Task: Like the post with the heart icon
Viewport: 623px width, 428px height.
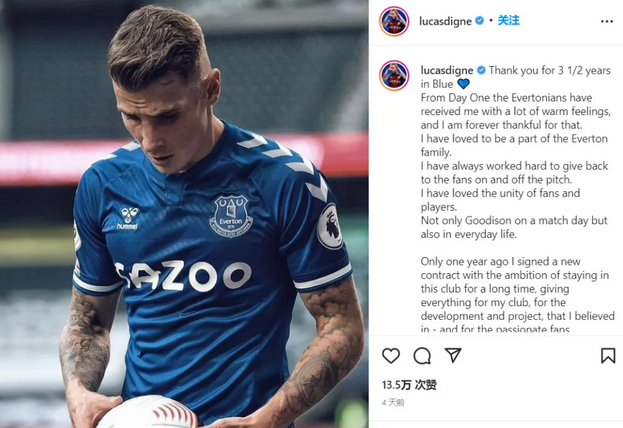Action: 391,356
